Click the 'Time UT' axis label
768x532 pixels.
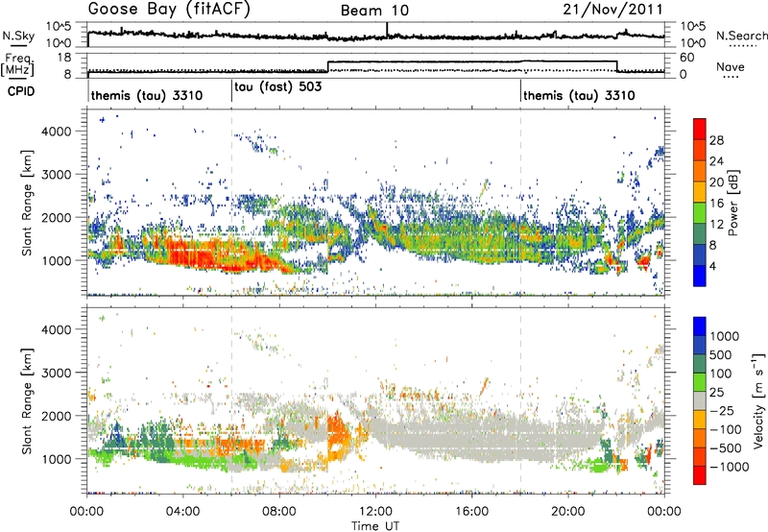375,526
